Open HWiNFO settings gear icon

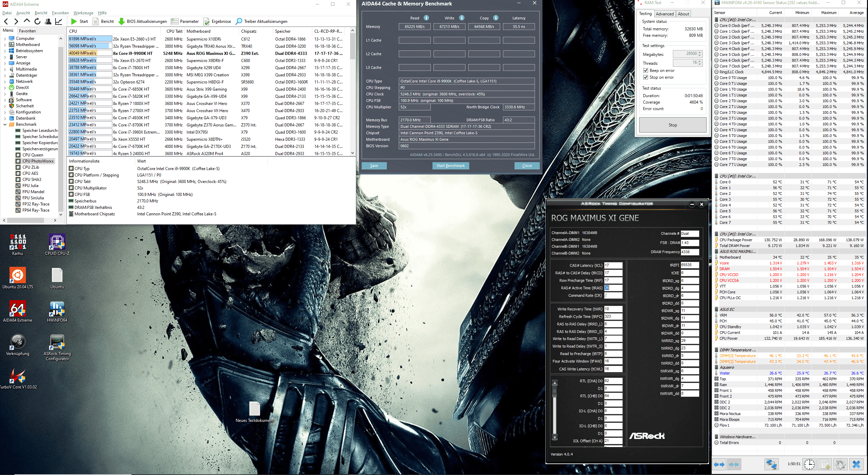click(x=840, y=464)
